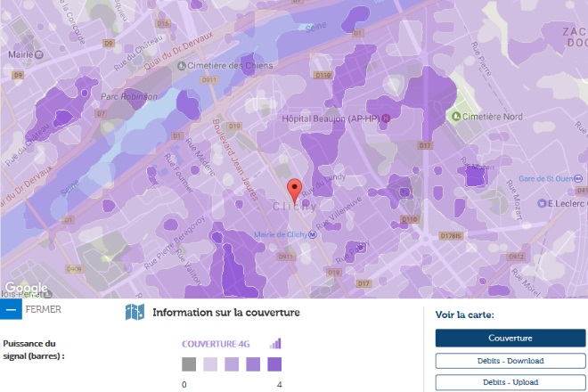Click the third purple legend swatch
This screenshot has height=392, width=588.
253,364
